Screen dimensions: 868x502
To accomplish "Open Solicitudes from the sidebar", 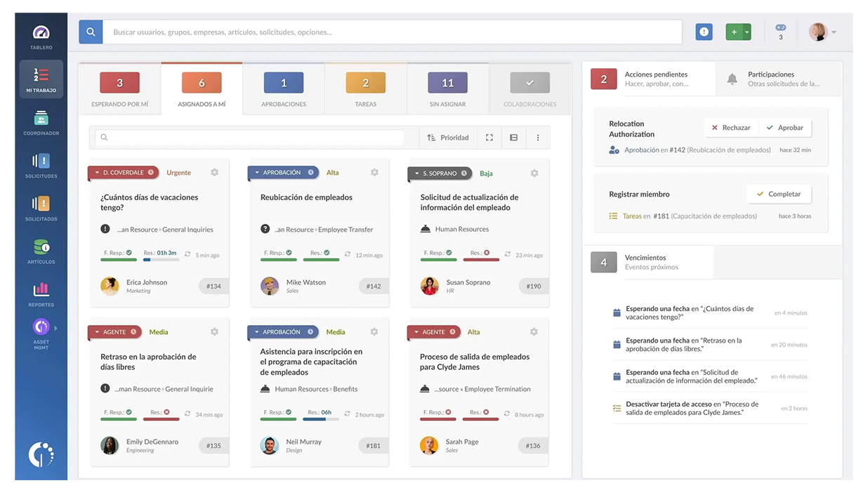I will (x=41, y=165).
